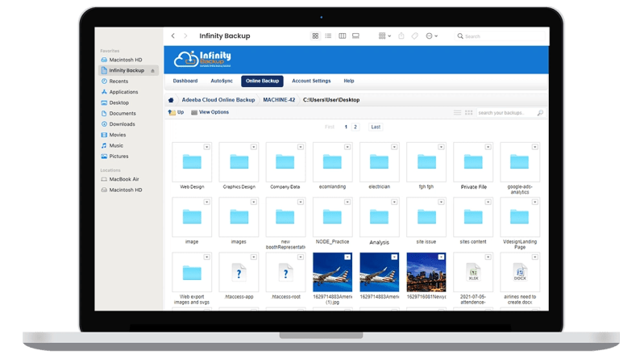Switch Finder to column view

(342, 35)
